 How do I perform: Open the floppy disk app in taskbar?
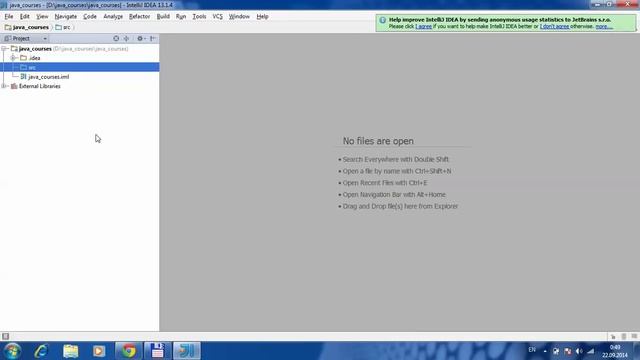(x=158, y=351)
